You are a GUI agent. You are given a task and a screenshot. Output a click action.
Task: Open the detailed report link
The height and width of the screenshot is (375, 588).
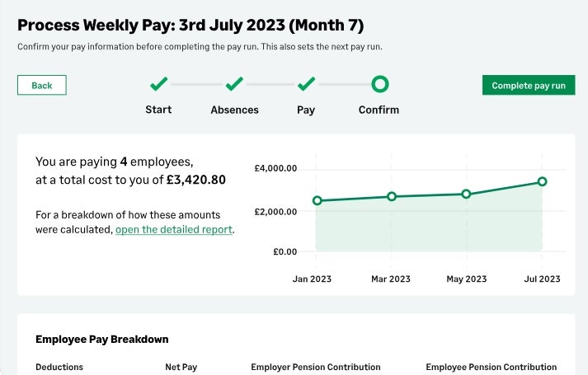pos(174,229)
